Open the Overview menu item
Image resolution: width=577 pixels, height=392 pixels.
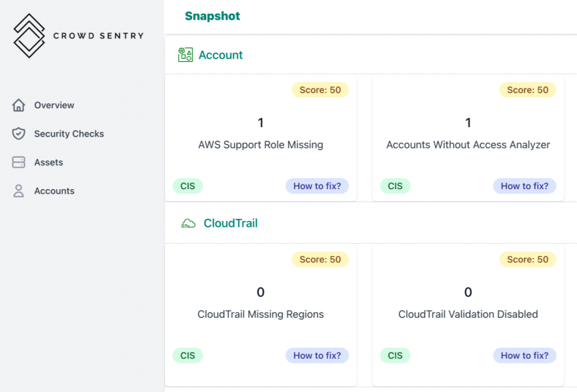(x=54, y=105)
